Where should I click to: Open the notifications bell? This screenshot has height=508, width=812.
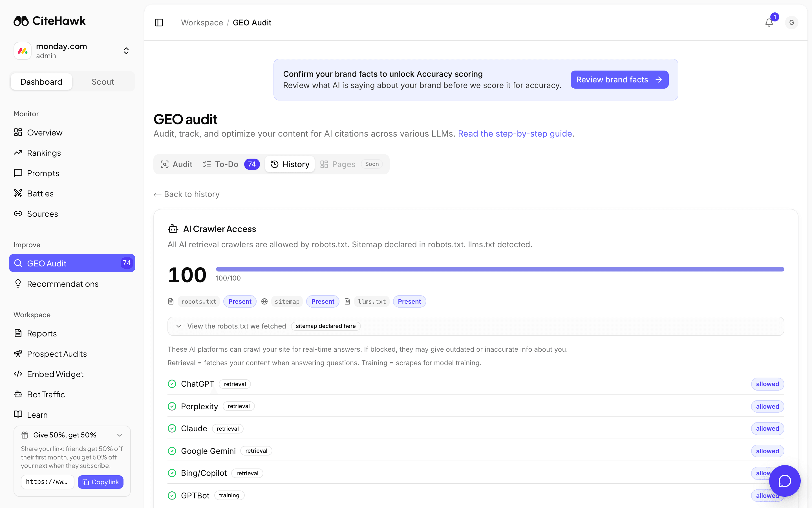coord(769,23)
